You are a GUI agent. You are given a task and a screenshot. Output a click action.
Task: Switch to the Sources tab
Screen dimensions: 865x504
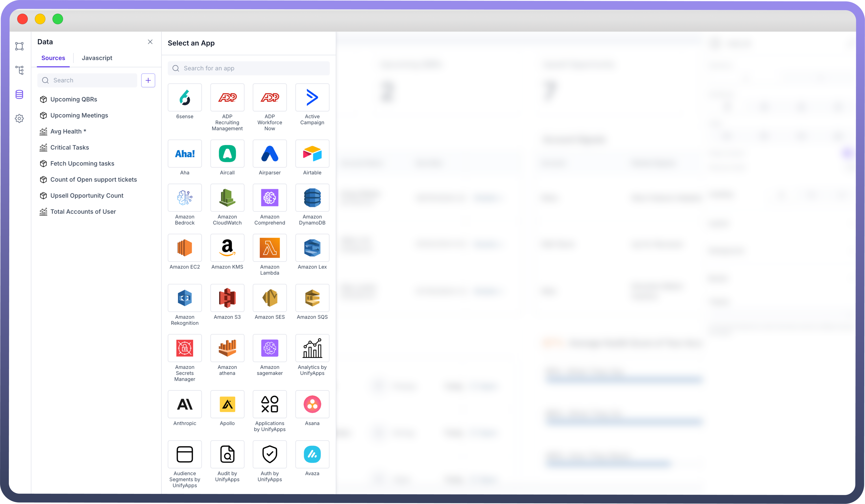pos(53,58)
